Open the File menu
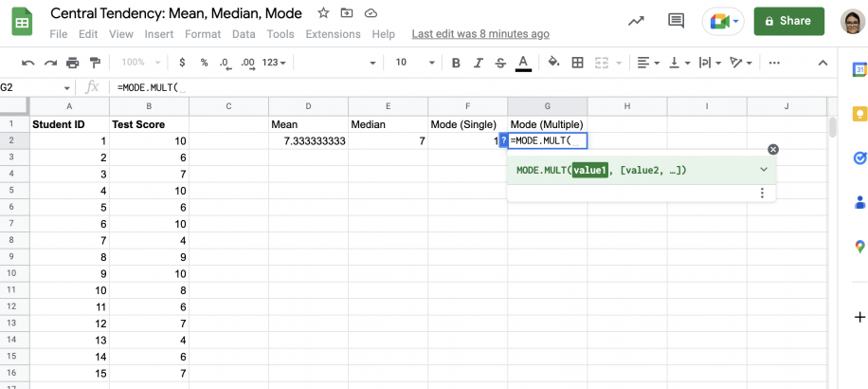This screenshot has height=389, width=868. [58, 34]
